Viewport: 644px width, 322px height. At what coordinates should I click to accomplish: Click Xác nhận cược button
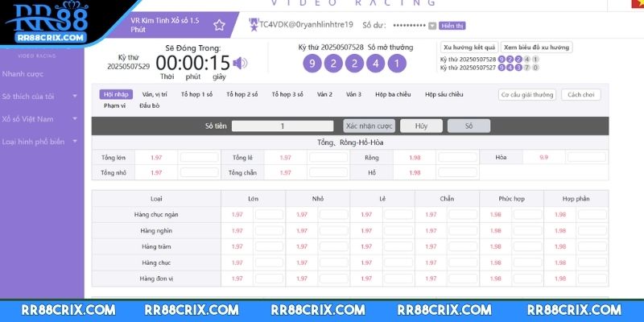click(369, 126)
